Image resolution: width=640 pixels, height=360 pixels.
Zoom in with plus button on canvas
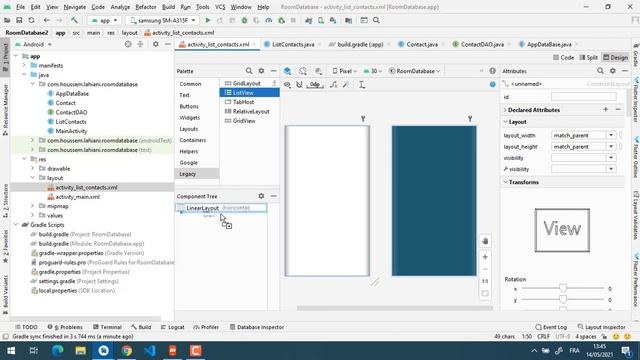[x=485, y=257]
